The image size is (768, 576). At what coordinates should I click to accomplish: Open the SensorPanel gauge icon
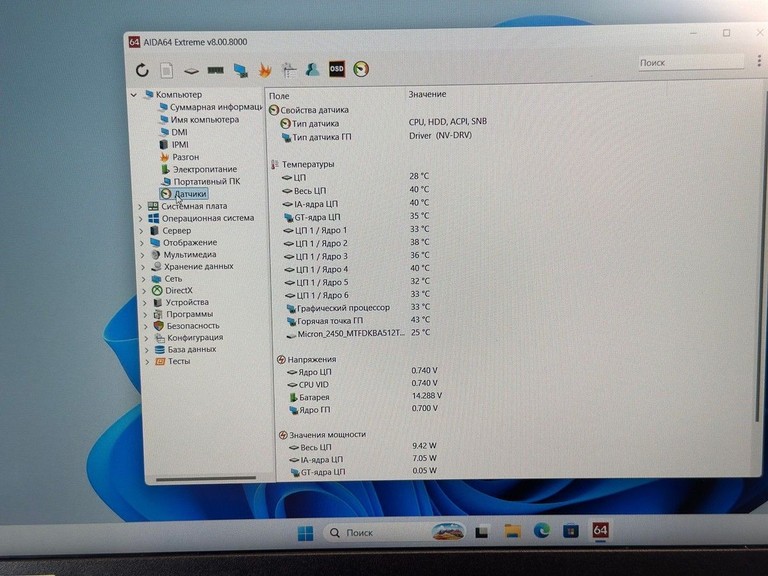(361, 69)
